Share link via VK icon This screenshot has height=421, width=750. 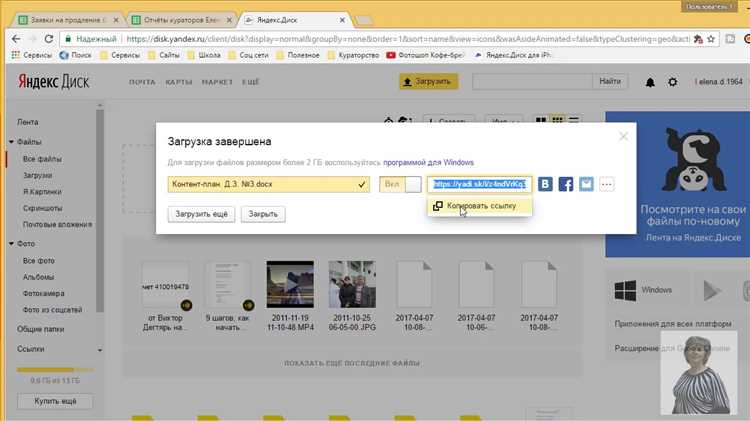click(546, 184)
